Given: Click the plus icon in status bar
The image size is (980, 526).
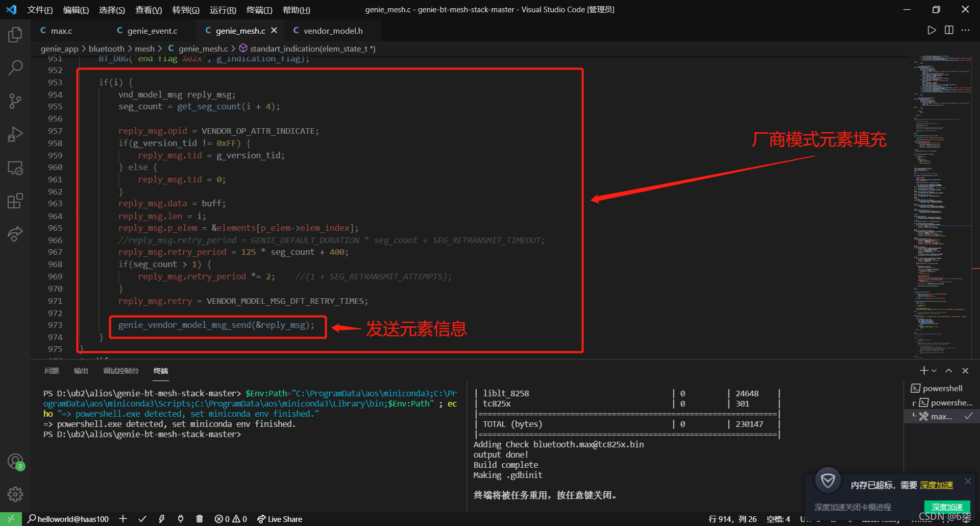Looking at the screenshot, I should 123,519.
